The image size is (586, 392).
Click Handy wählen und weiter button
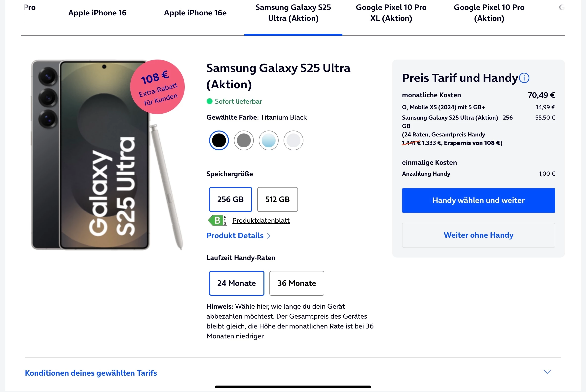478,200
